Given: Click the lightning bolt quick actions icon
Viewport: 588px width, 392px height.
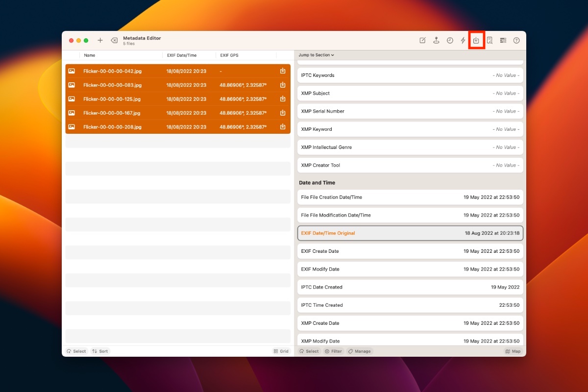Looking at the screenshot, I should click(463, 40).
